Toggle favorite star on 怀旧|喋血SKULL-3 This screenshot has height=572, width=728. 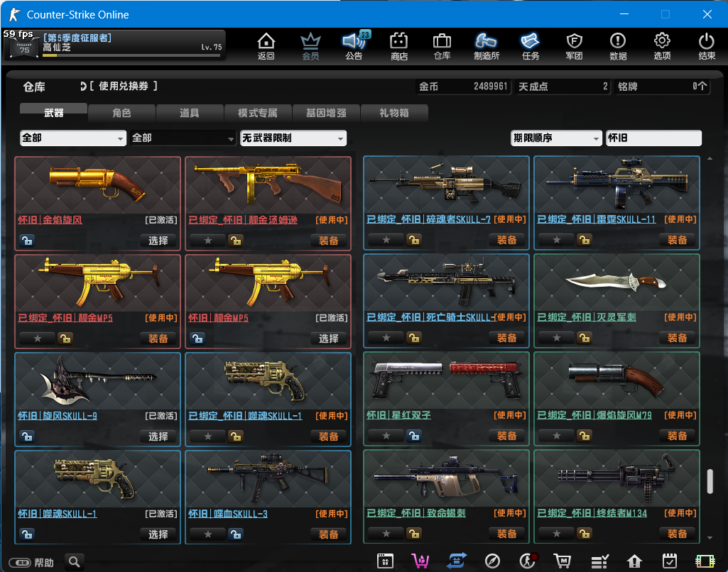[208, 534]
